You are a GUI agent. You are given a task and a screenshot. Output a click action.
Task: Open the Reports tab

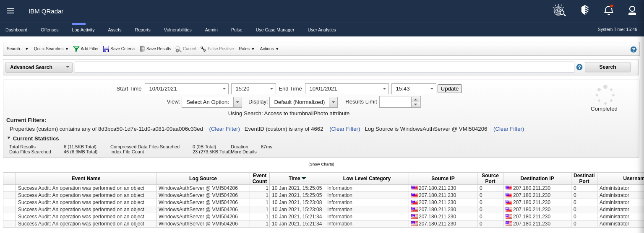(143, 30)
